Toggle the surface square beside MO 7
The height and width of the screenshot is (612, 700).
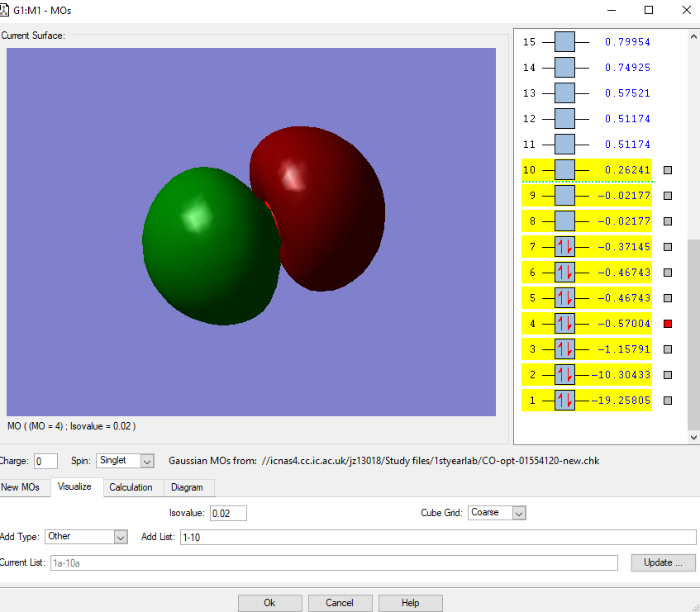(668, 247)
